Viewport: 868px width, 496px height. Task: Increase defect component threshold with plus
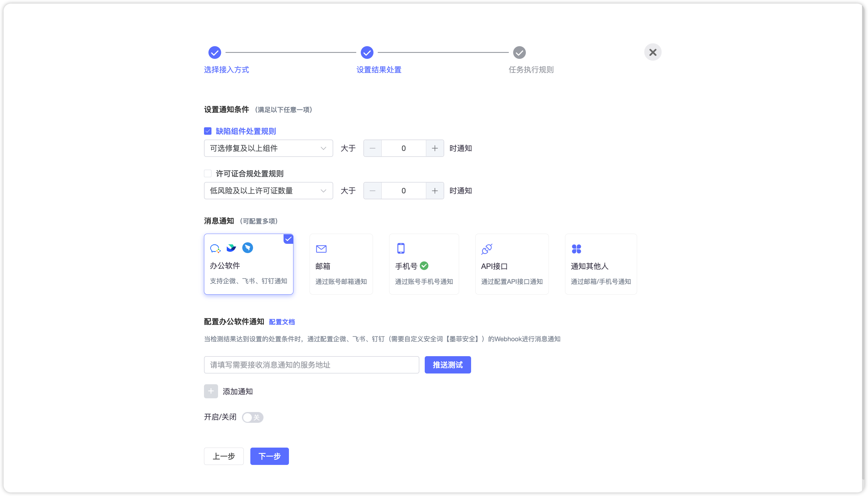click(x=435, y=148)
